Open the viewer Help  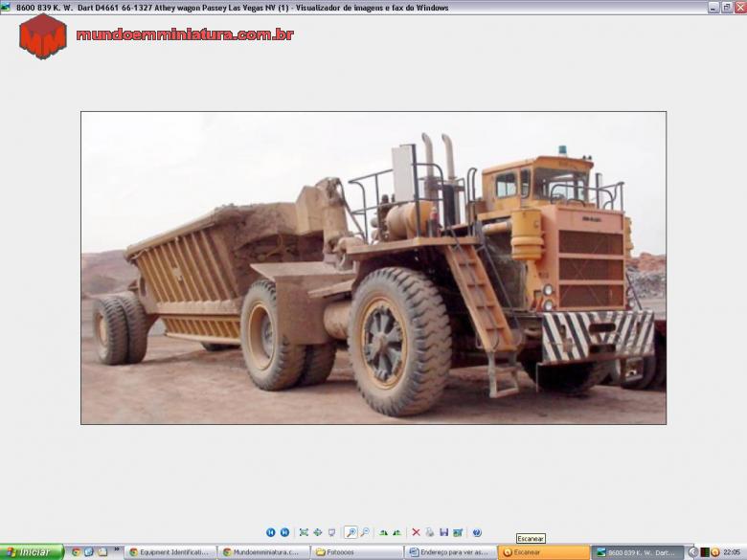coord(477,532)
